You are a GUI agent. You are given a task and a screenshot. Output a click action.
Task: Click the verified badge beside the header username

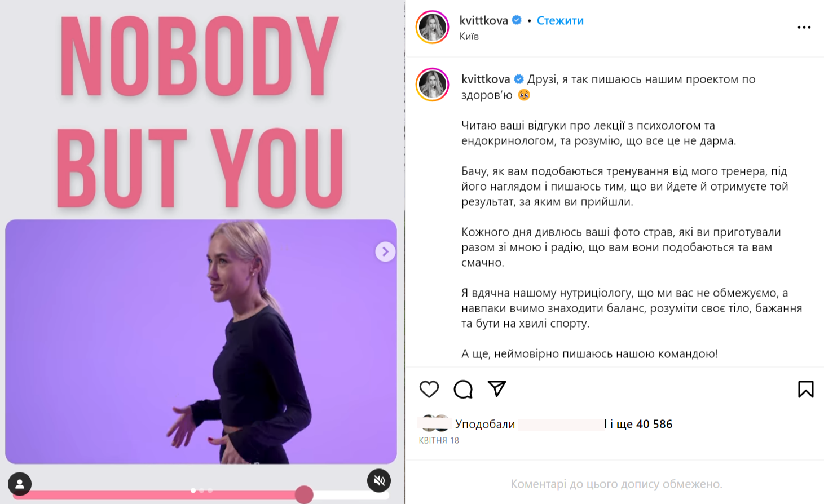[517, 20]
